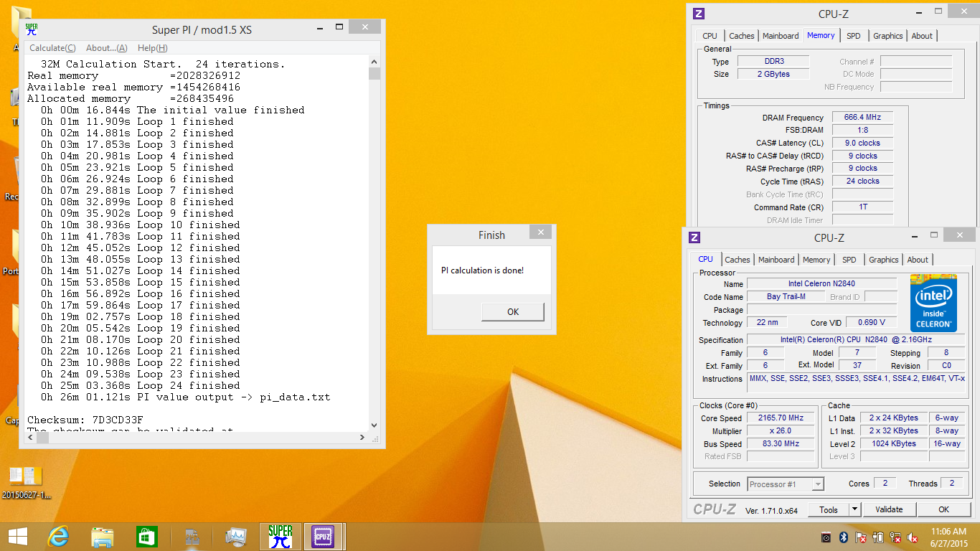Image resolution: width=980 pixels, height=551 pixels.
Task: Open the Windows Store taskbar icon
Action: tap(146, 537)
